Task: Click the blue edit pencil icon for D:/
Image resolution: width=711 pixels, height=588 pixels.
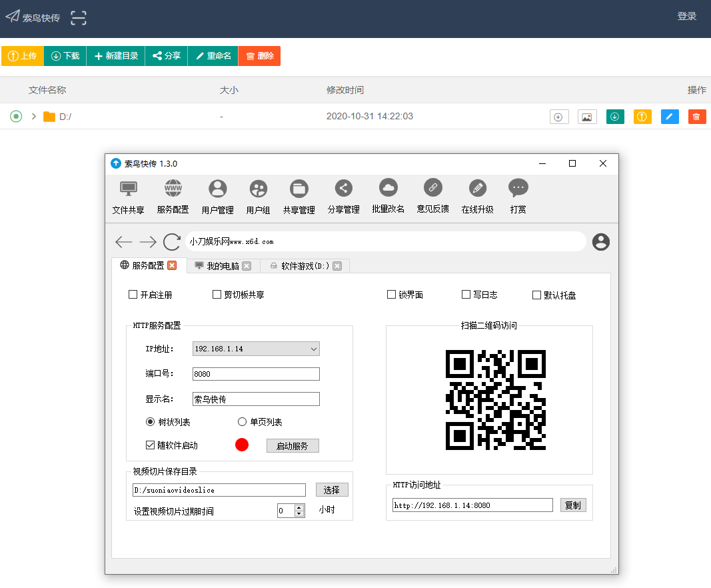Action: point(670,117)
